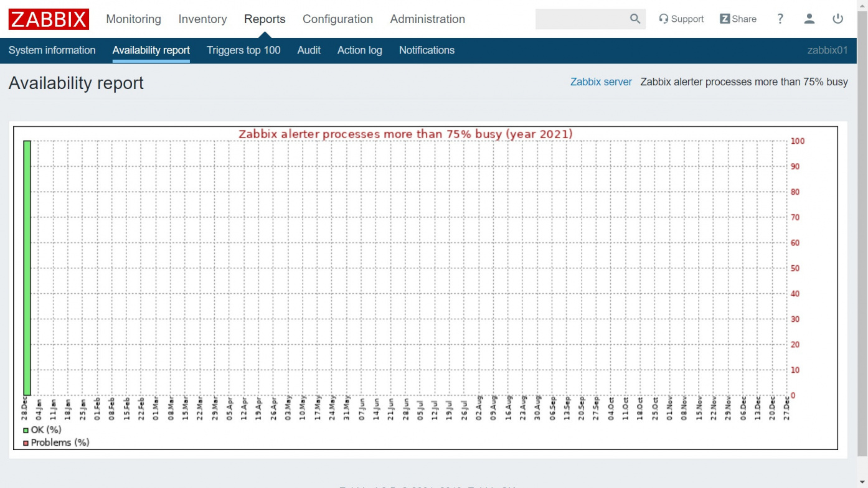Open the user profile icon

click(809, 19)
